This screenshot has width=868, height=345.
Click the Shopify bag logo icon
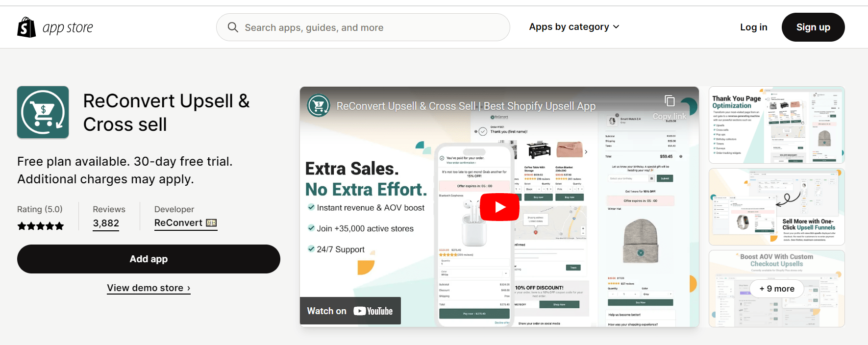click(26, 27)
